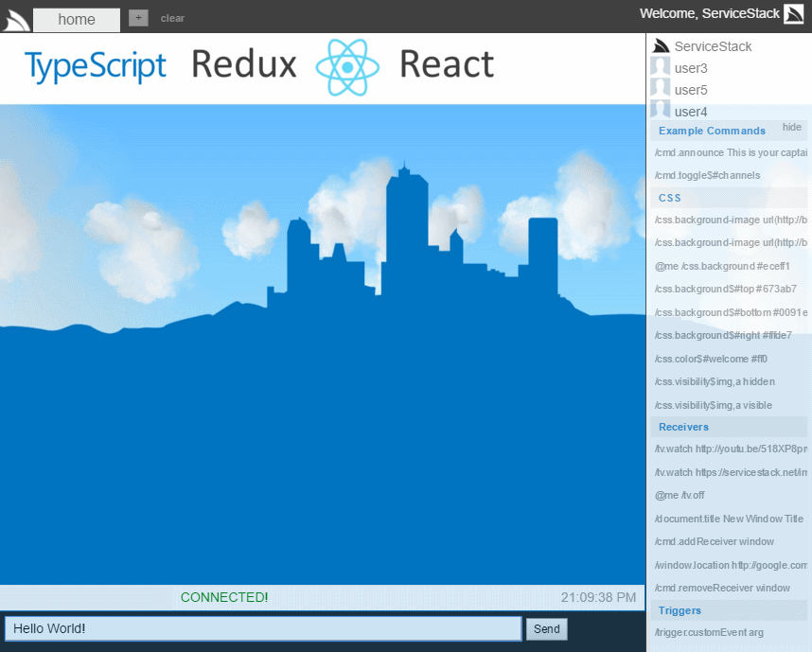Screen dimensions: 812x652
Task: Click user5's avatar icon
Action: [661, 89]
